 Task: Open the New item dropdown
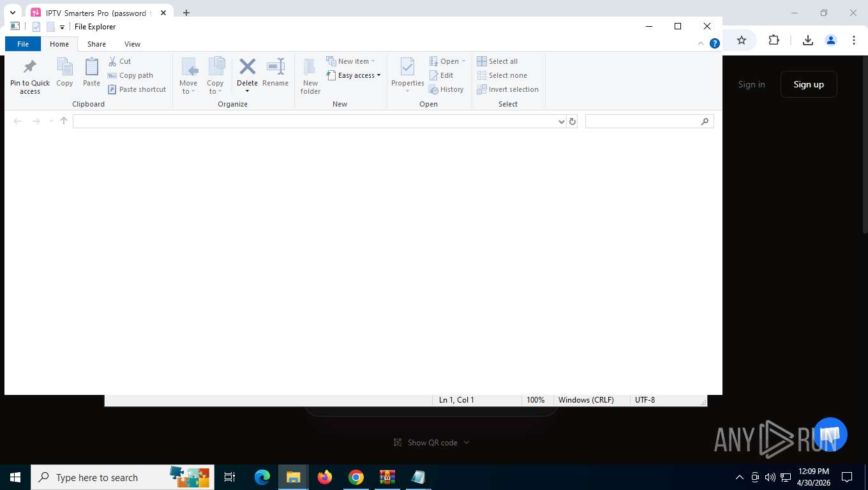(x=350, y=61)
